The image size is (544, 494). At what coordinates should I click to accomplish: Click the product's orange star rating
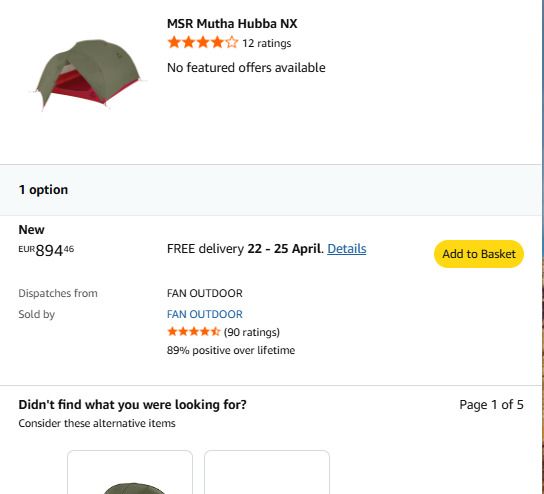click(203, 43)
